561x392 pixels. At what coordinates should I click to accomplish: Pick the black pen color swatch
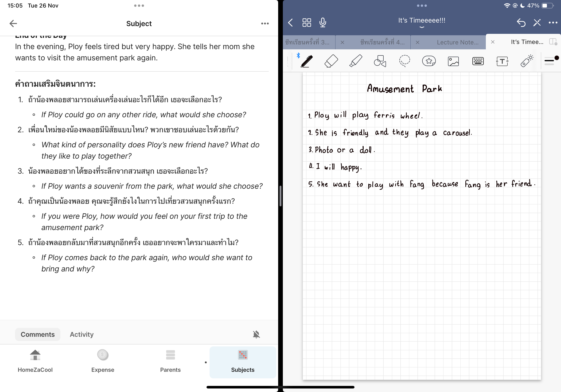coord(557,58)
